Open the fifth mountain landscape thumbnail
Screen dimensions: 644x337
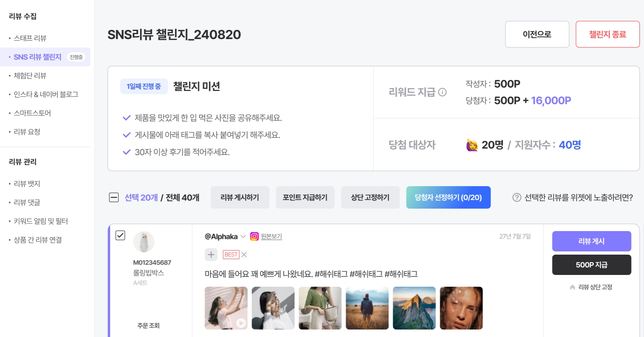coord(414,308)
